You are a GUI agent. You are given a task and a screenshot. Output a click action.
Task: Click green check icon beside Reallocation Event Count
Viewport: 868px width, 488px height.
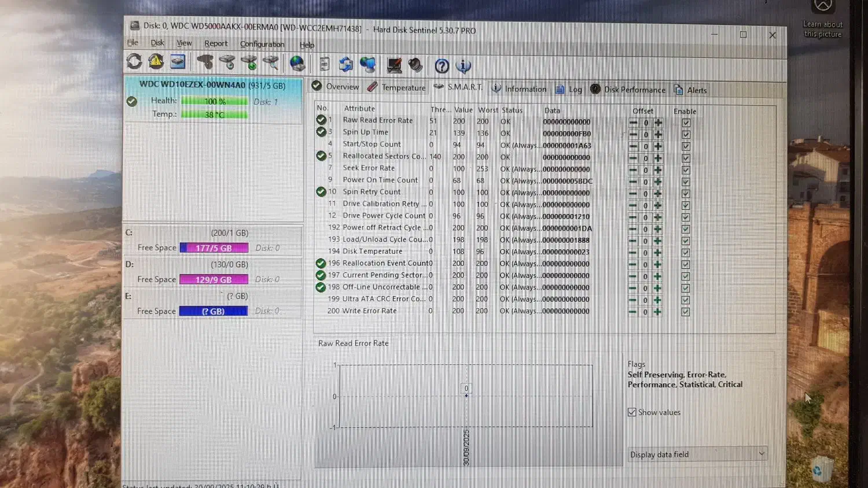[x=321, y=263]
